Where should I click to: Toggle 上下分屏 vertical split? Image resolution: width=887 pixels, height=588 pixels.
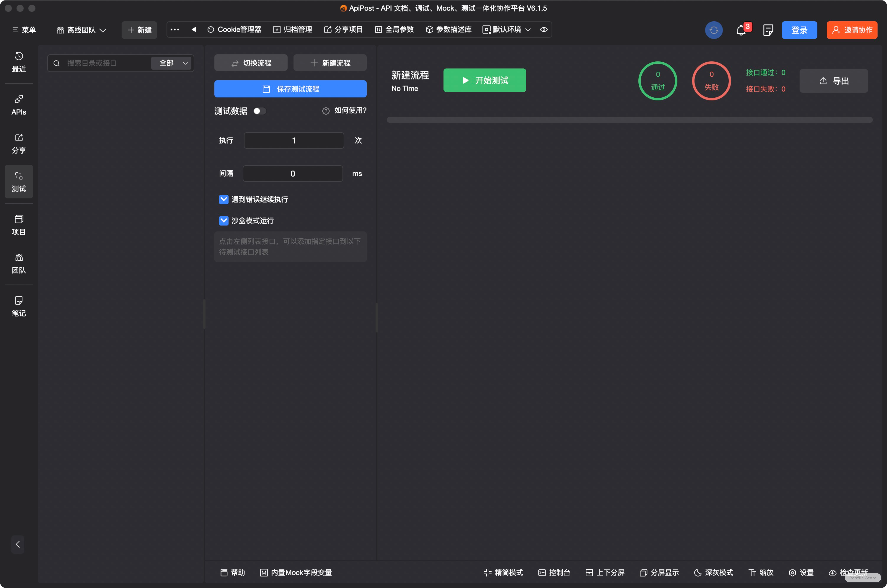605,573
